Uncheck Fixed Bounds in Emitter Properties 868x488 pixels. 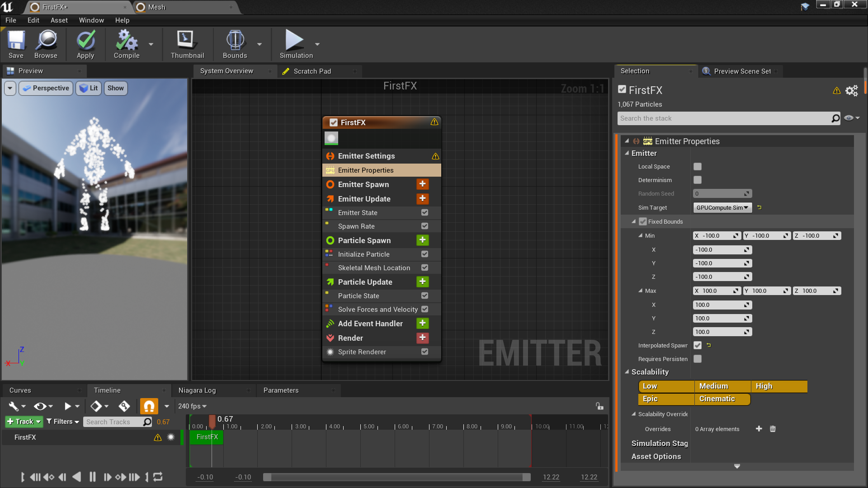(x=643, y=221)
